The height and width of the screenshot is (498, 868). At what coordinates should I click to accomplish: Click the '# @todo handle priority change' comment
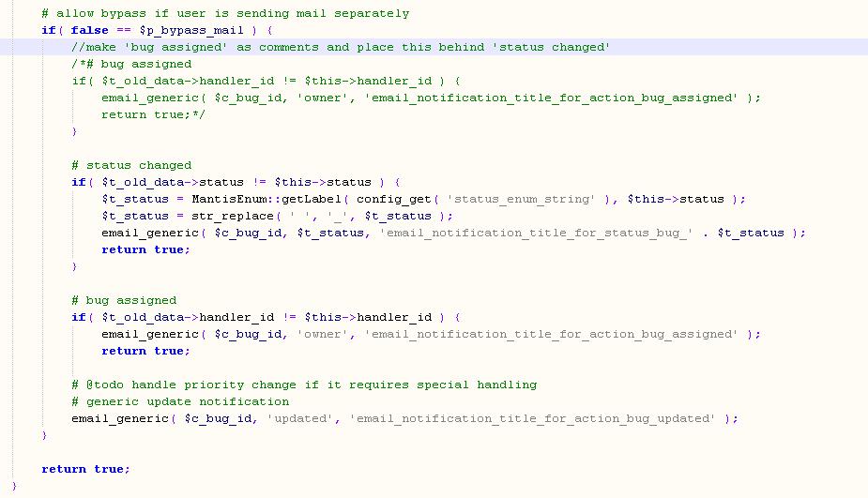coord(304,385)
